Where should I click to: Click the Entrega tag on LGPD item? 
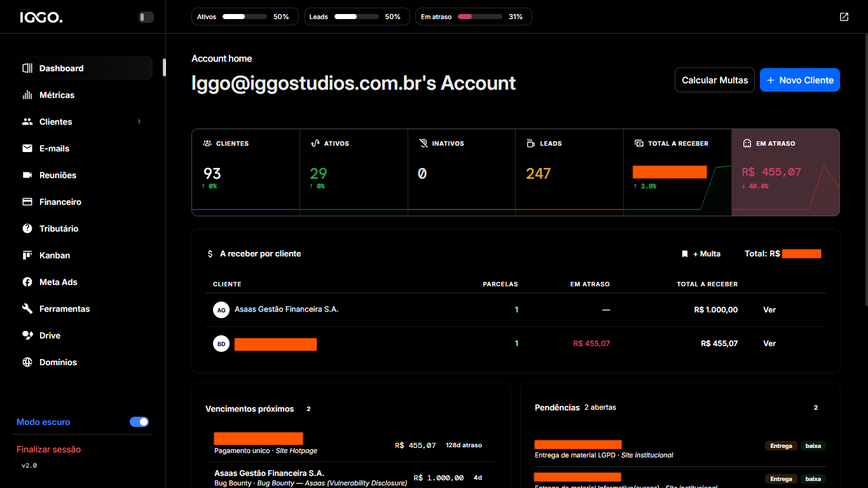781,446
